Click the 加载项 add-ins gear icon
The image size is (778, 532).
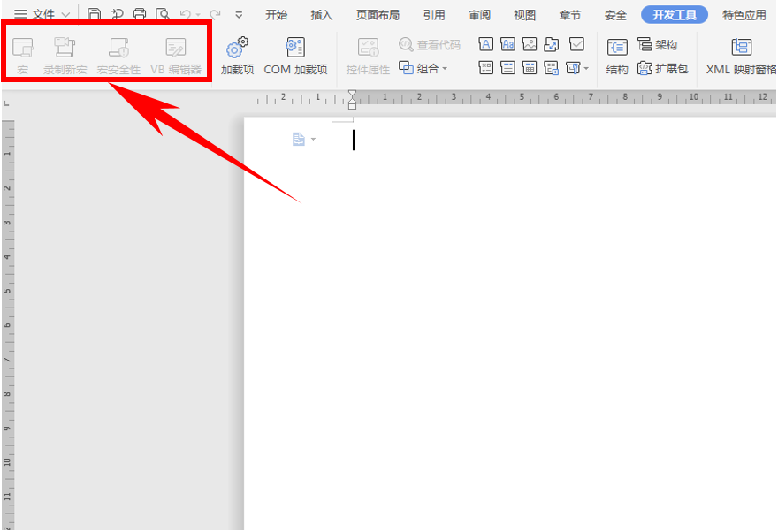pos(237,56)
